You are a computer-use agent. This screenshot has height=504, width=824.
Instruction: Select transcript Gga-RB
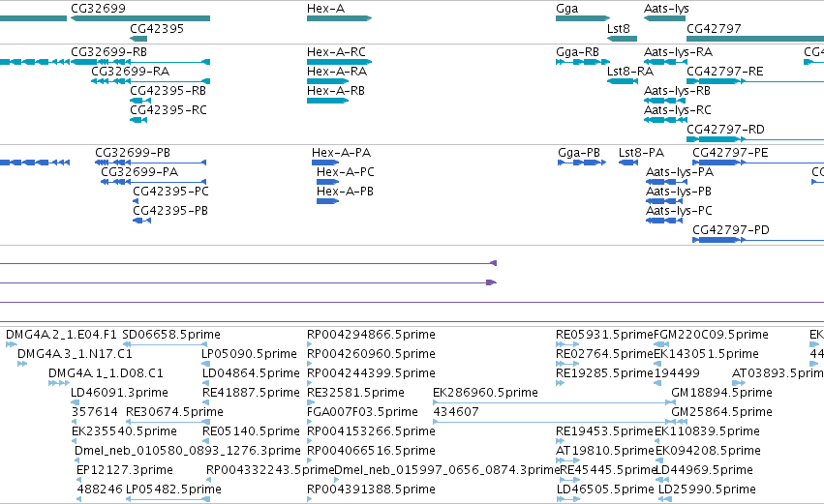pos(577,52)
